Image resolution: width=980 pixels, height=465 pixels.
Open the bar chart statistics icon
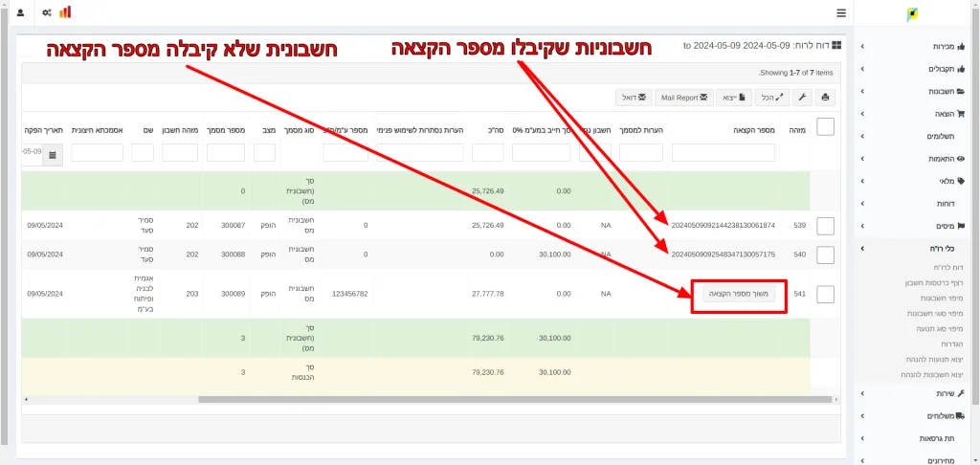[x=65, y=11]
